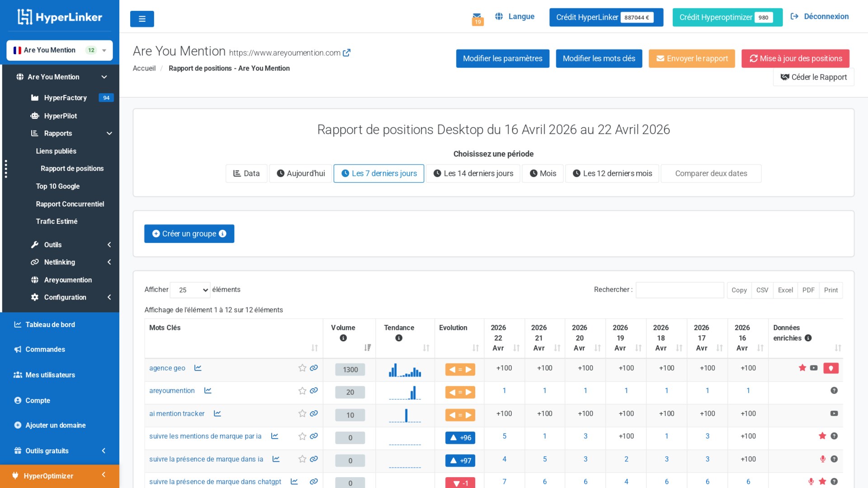The width and height of the screenshot is (868, 488).
Task: Click the help question mark icon in the areyoumention row
Action: pyautogui.click(x=834, y=390)
